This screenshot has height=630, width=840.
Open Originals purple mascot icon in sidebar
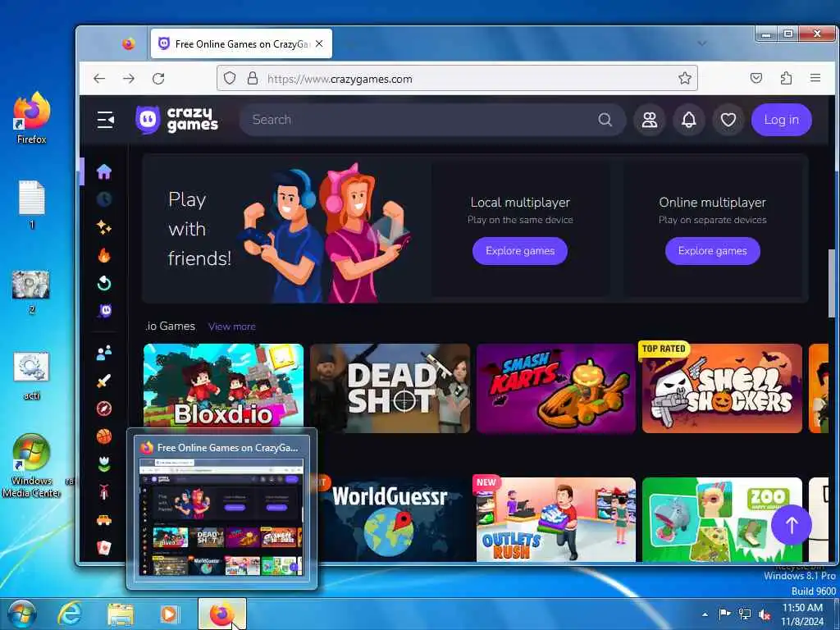click(x=104, y=311)
